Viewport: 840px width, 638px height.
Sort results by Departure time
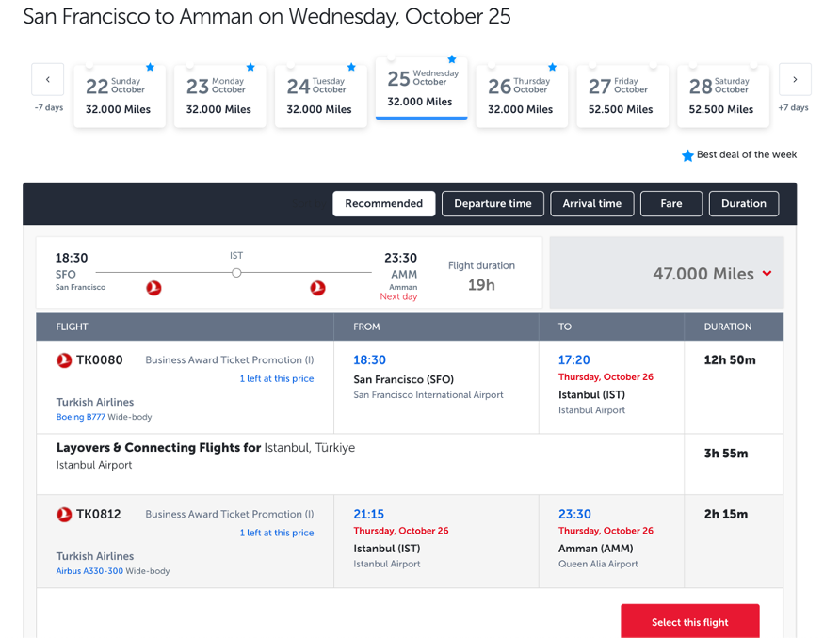click(493, 204)
